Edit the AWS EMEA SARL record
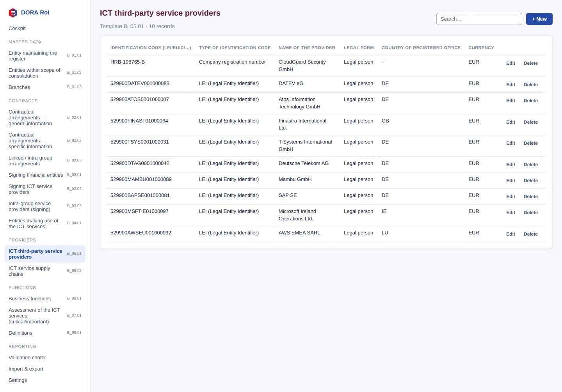562x392 pixels. [x=510, y=234]
